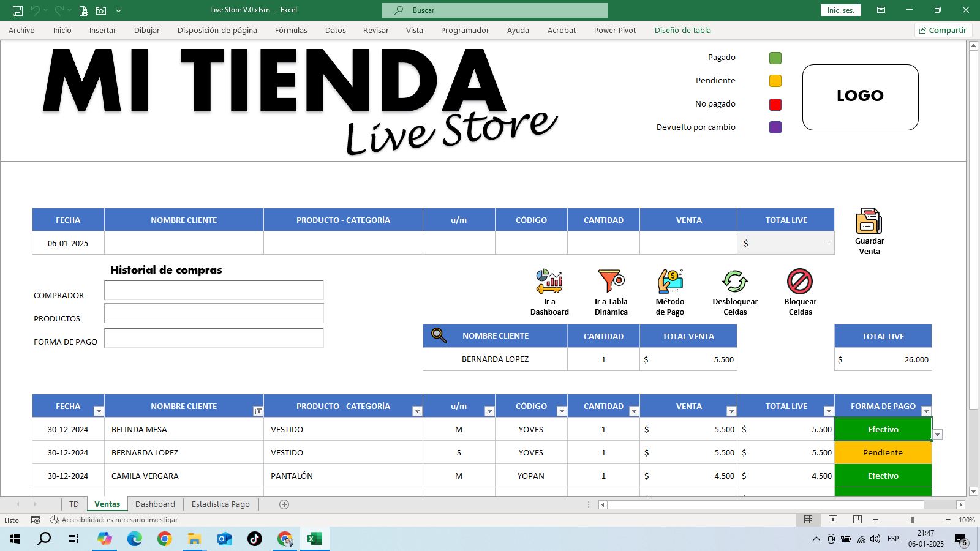Click the Ir a Tabla Dinámica funnel icon
This screenshot has height=551, width=980.
(610, 282)
